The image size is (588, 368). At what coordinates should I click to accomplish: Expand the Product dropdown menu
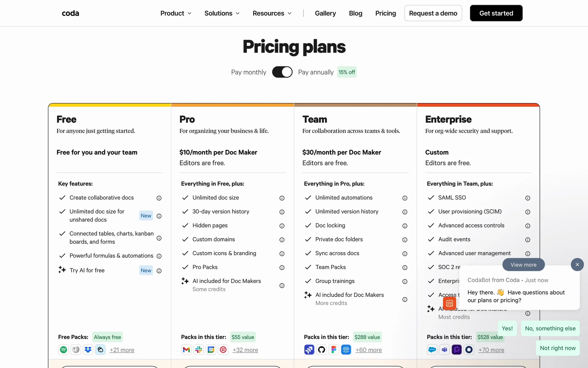(176, 13)
